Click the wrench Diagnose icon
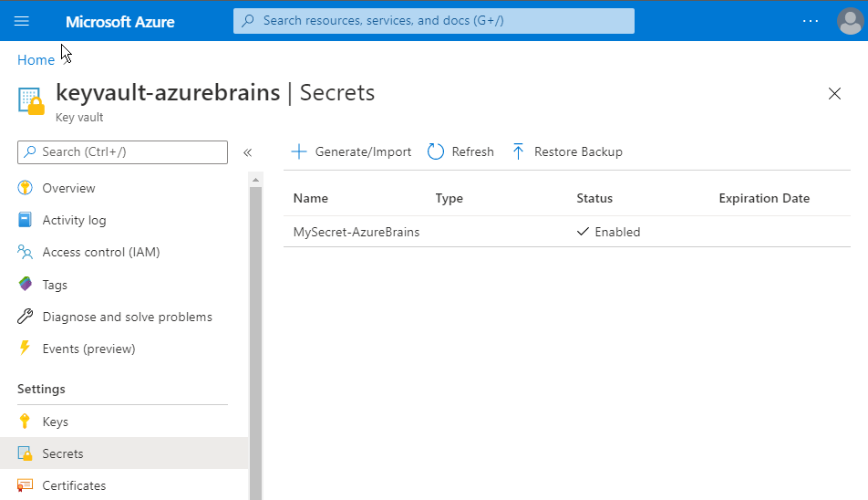Image resolution: width=868 pixels, height=500 pixels. [25, 317]
